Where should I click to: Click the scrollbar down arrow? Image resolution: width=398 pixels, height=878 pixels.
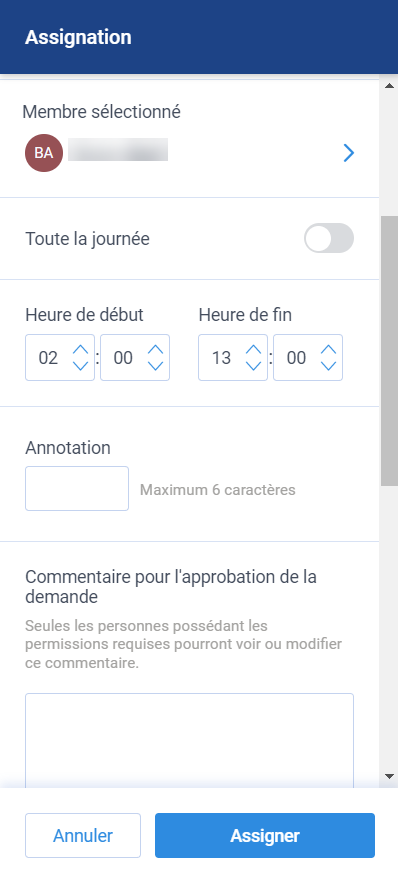tap(389, 776)
